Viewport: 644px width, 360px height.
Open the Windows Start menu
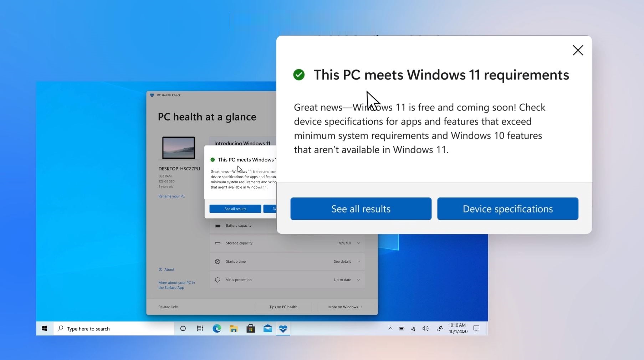45,329
